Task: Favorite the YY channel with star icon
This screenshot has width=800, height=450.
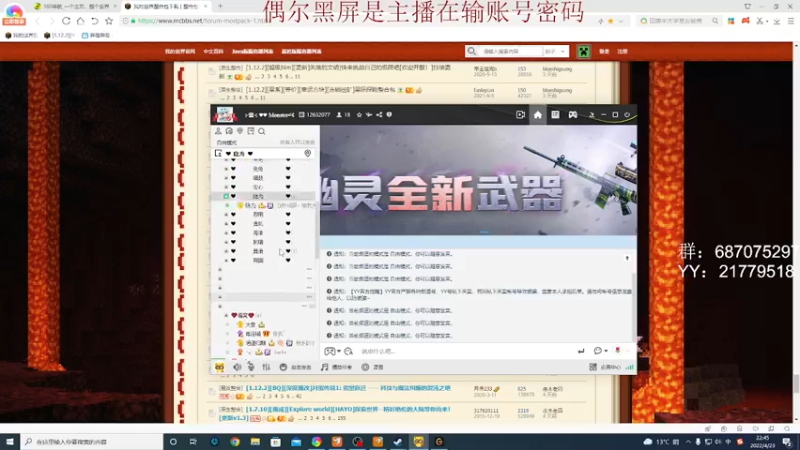Action: (359, 115)
